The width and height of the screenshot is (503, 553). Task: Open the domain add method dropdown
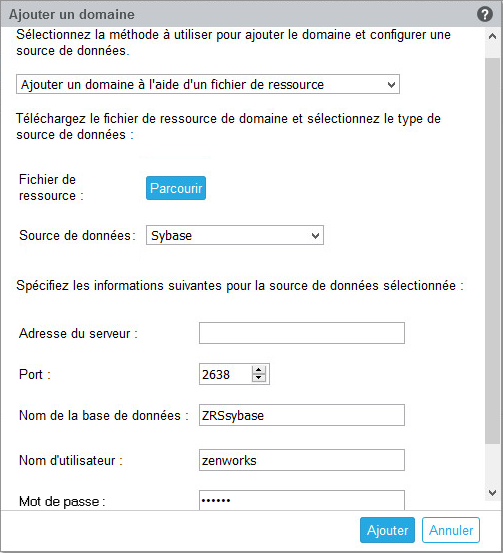coord(208,84)
